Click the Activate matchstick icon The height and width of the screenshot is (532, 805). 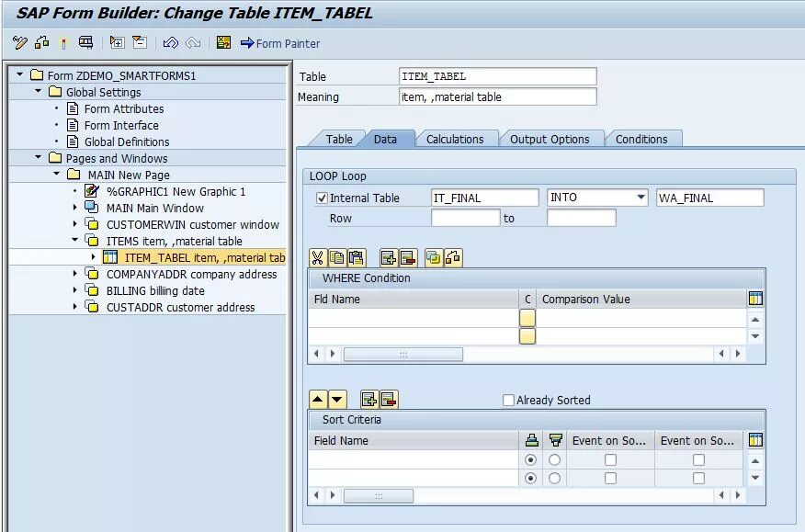(x=63, y=43)
